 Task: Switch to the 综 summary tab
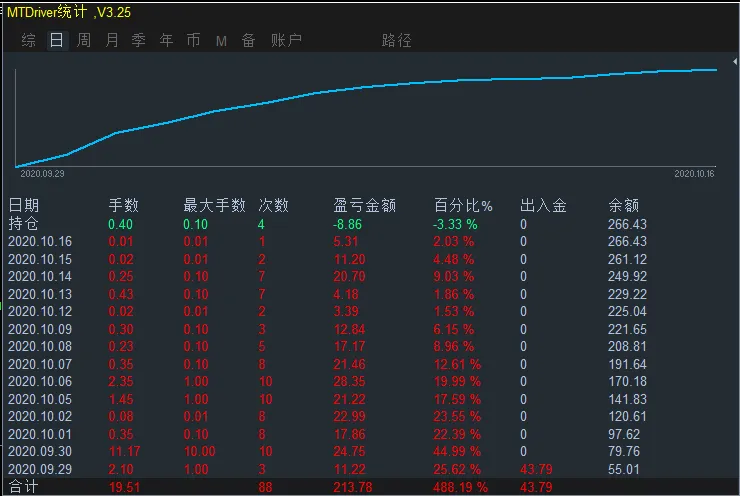tap(28, 41)
